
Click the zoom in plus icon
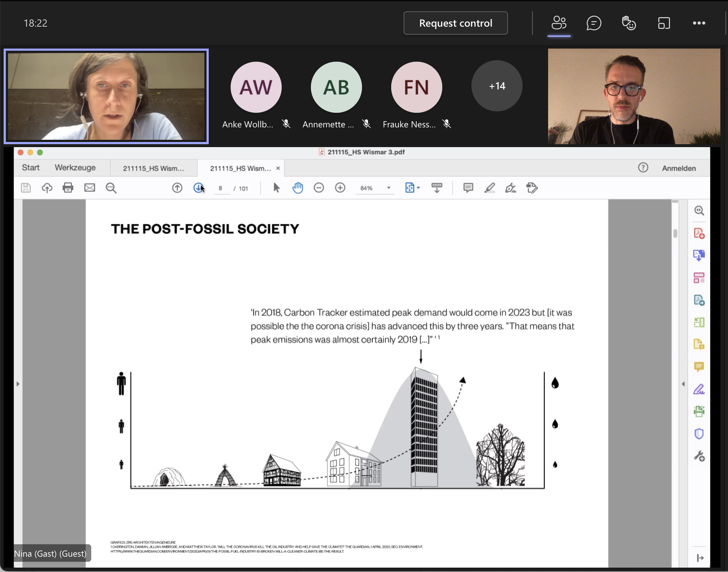(340, 188)
